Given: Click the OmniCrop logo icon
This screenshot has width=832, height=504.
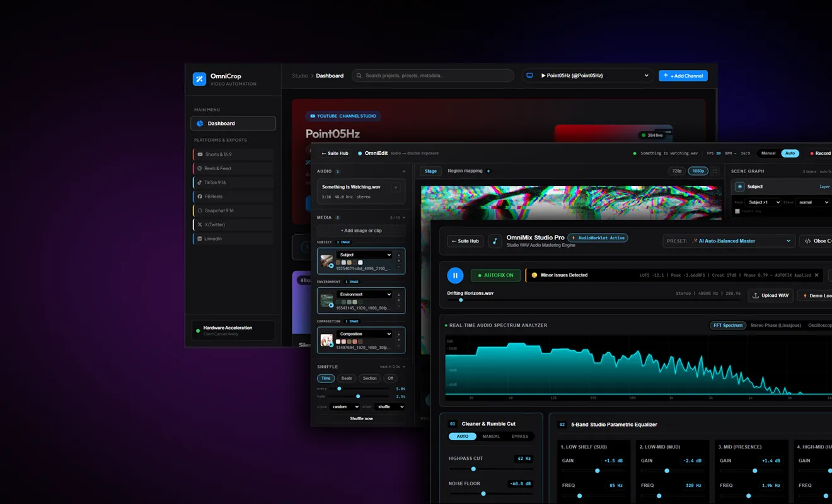Looking at the screenshot, I should (199, 79).
